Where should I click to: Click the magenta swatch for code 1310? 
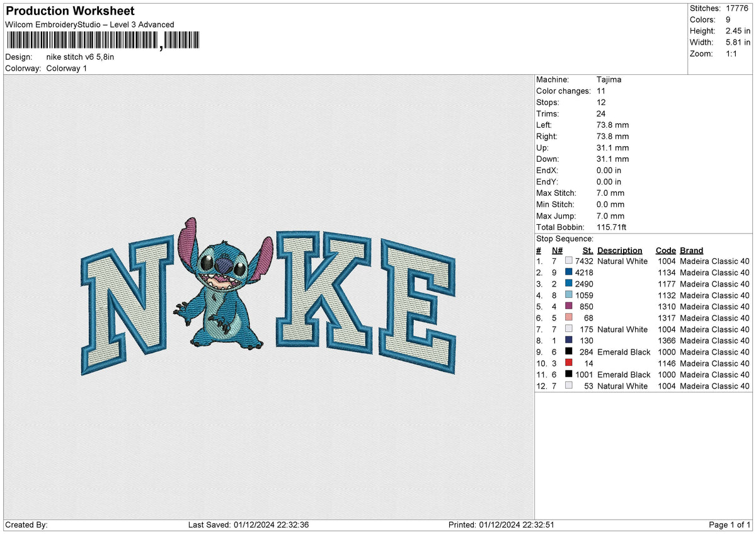[569, 307]
